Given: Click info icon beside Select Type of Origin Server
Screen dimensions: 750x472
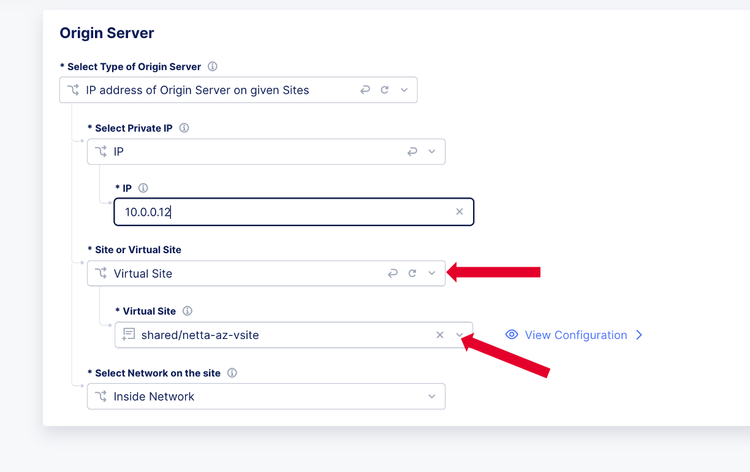Looking at the screenshot, I should [213, 67].
